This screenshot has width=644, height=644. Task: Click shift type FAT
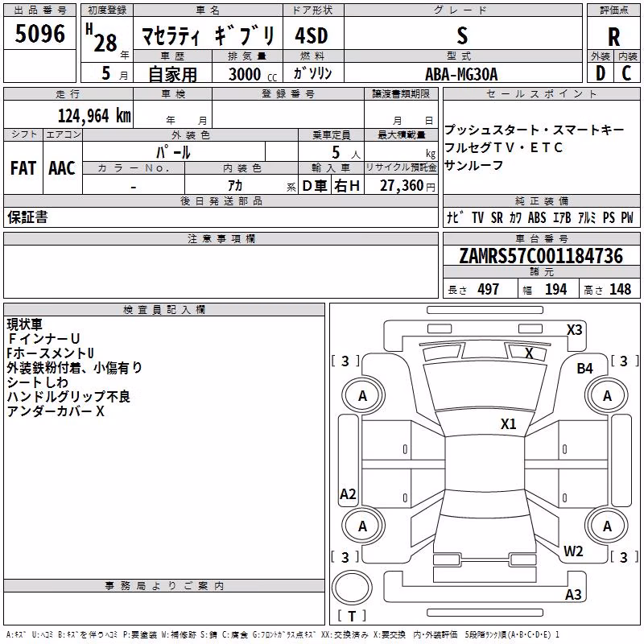[x=23, y=168]
